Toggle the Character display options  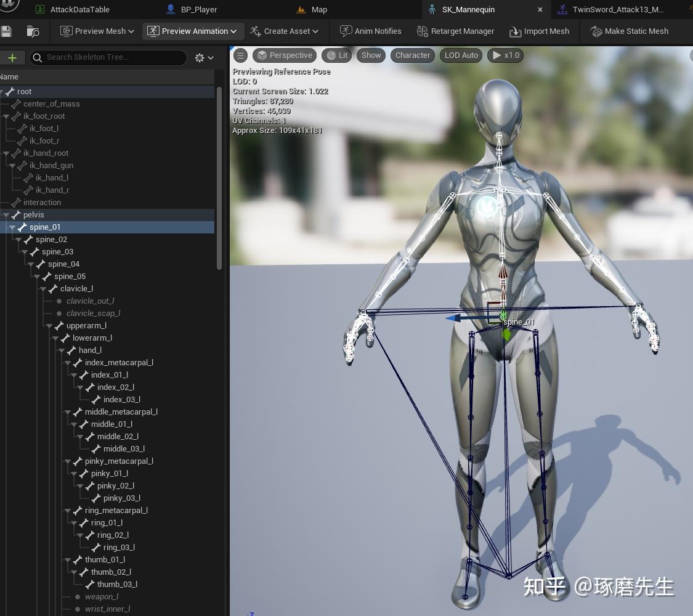(x=412, y=55)
